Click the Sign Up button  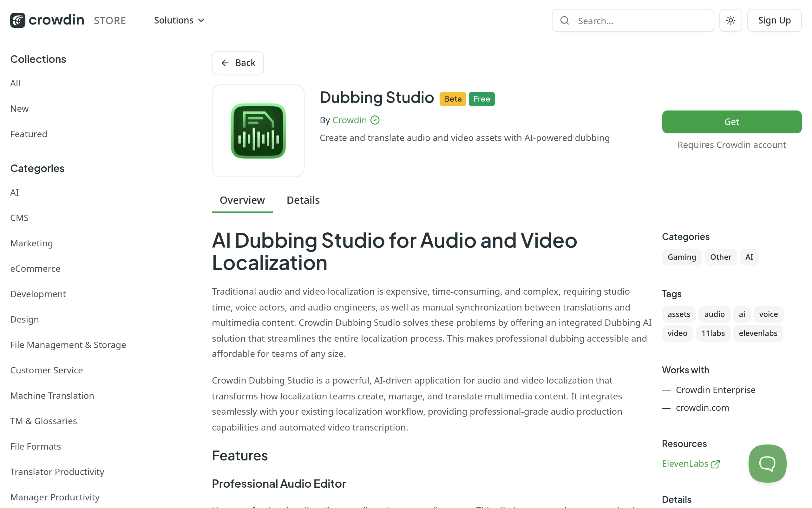pyautogui.click(x=775, y=21)
